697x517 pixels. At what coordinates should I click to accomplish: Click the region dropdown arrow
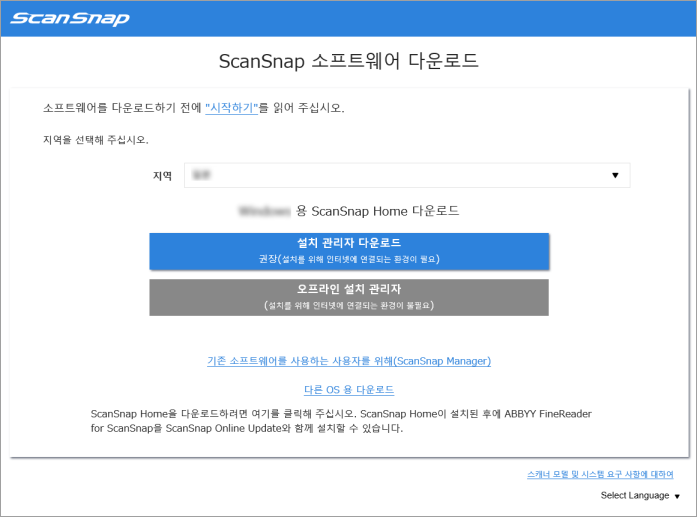615,175
